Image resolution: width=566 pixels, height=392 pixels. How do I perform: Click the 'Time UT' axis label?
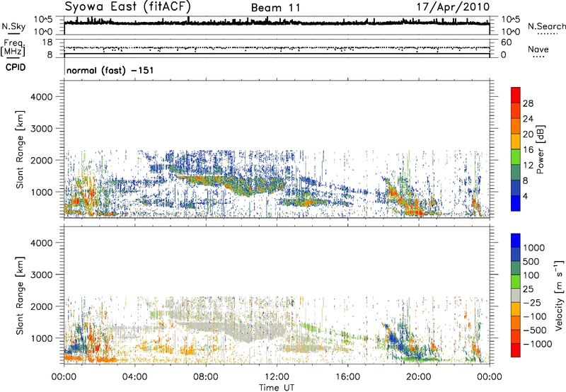277,388
